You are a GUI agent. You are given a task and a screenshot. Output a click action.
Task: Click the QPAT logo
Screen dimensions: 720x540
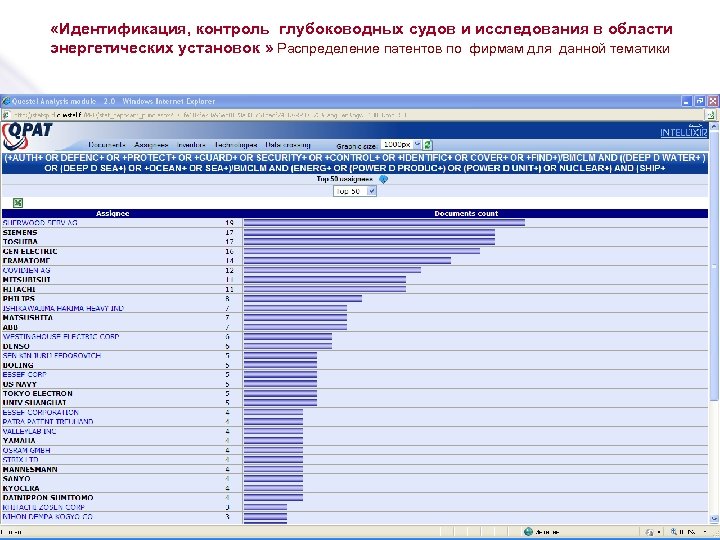27,136
